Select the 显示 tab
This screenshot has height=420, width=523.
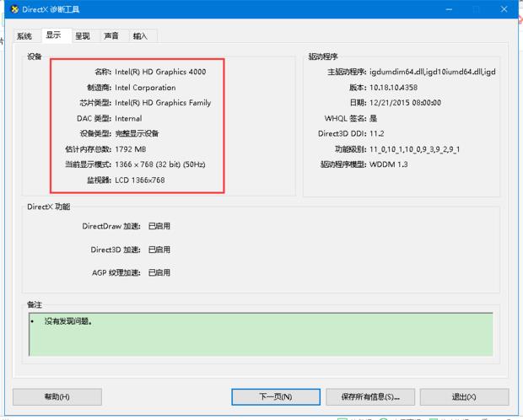click(53, 35)
